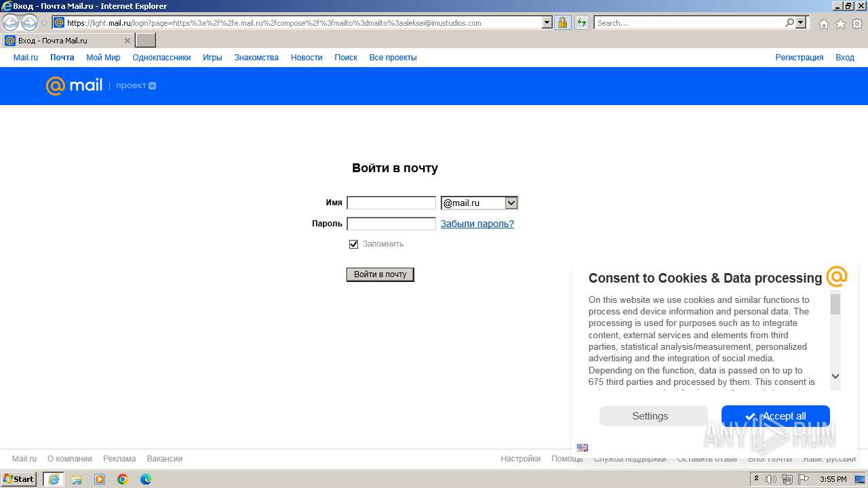The width and height of the screenshot is (868, 488).
Task: Click the VK project badge icon
Action: pyautogui.click(x=153, y=86)
